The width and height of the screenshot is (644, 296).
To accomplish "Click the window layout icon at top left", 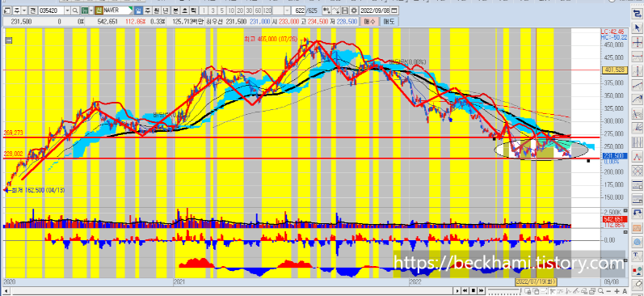I will pyautogui.click(x=7, y=11).
